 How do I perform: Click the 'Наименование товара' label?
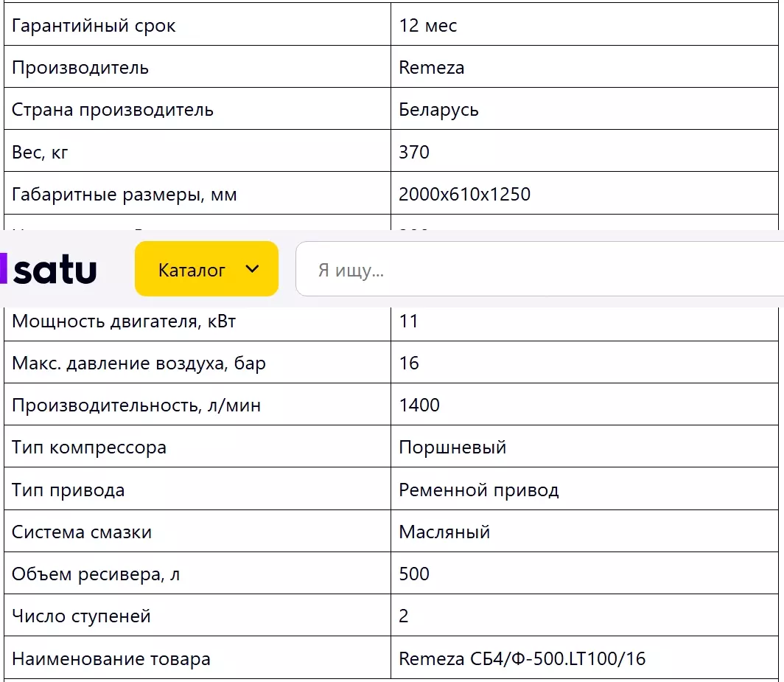point(111,658)
